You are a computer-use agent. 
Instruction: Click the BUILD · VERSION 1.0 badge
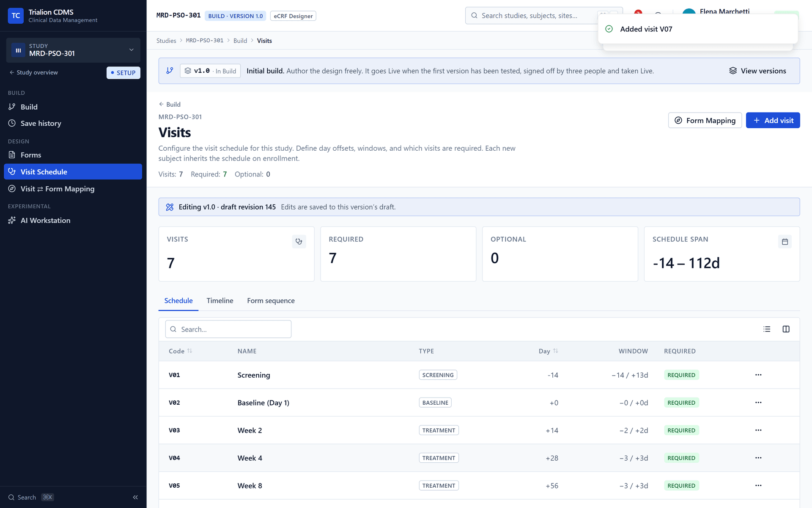click(235, 16)
